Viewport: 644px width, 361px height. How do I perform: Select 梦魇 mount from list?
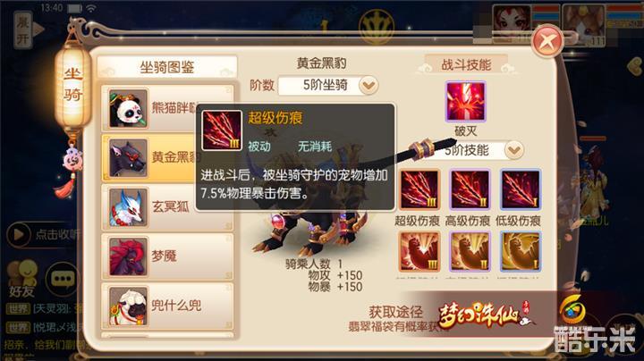[167, 256]
